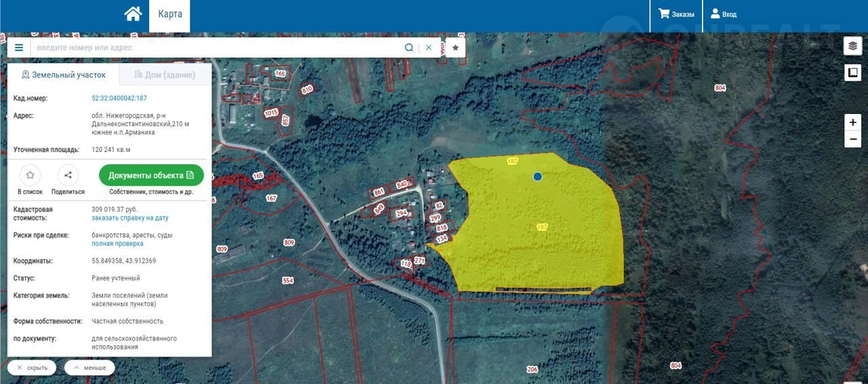Click the share (Поделиться) icon
The height and width of the screenshot is (384, 868).
pyautogui.click(x=68, y=176)
